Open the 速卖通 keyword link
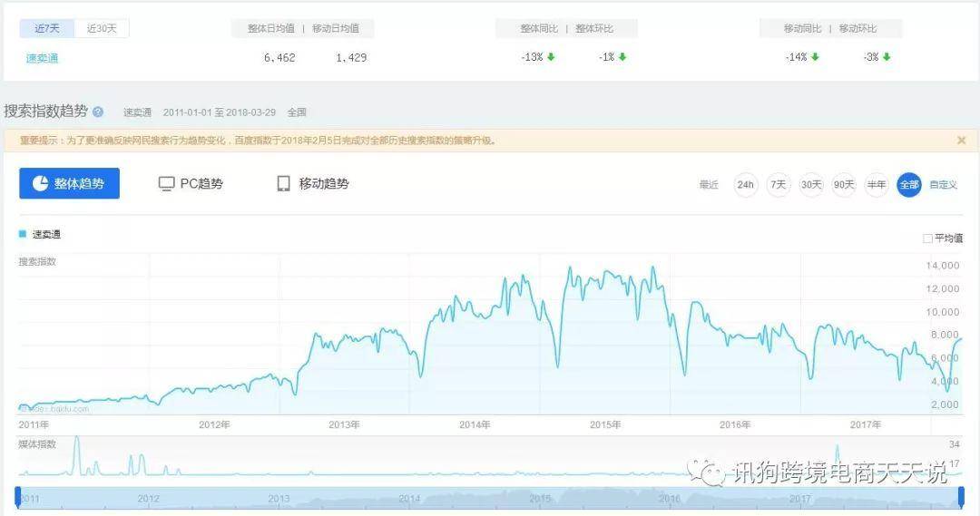The height and width of the screenshot is (516, 980). pyautogui.click(x=42, y=57)
